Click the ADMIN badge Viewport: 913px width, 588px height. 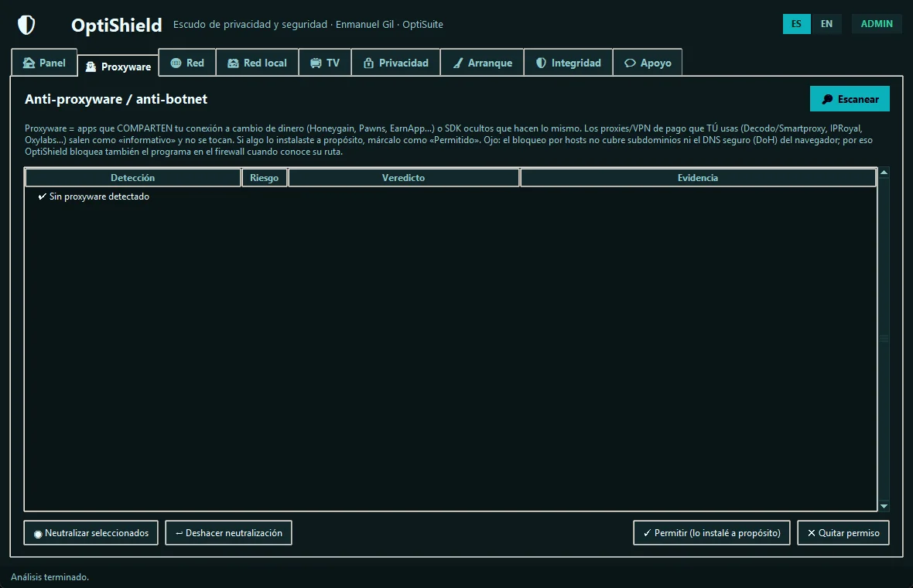877,24
